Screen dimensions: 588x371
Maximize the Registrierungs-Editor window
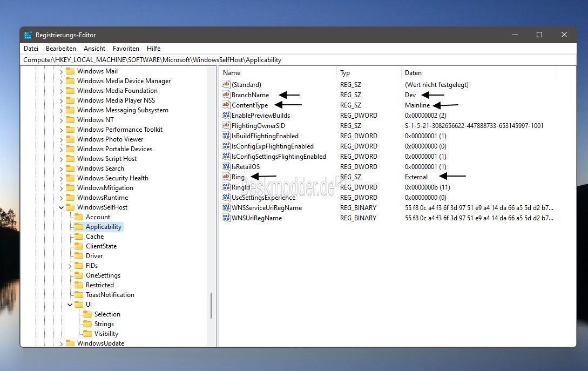[x=539, y=35]
